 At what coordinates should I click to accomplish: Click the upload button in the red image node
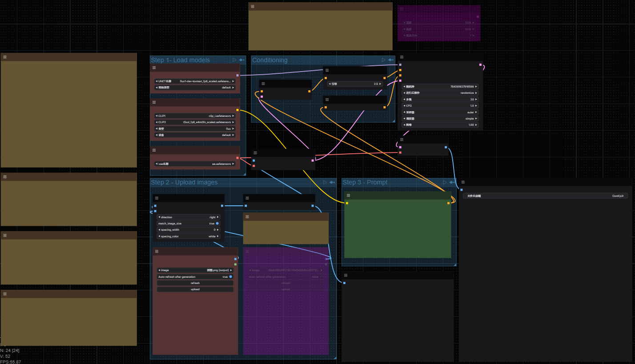tap(195, 289)
